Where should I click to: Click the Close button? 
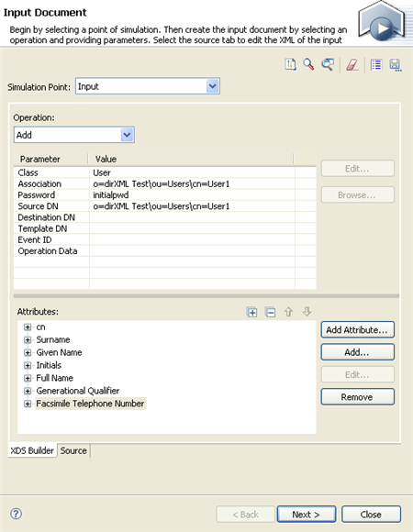tap(371, 515)
